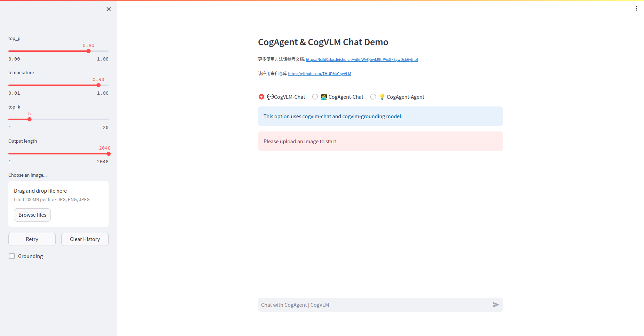Click the Retry button
The height and width of the screenshot is (336, 644).
click(x=32, y=239)
